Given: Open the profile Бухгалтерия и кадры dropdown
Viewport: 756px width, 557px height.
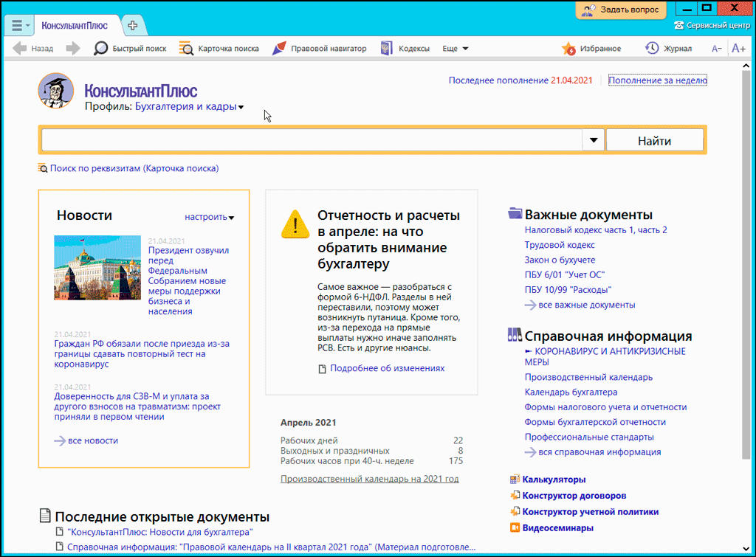Looking at the screenshot, I should click(190, 106).
